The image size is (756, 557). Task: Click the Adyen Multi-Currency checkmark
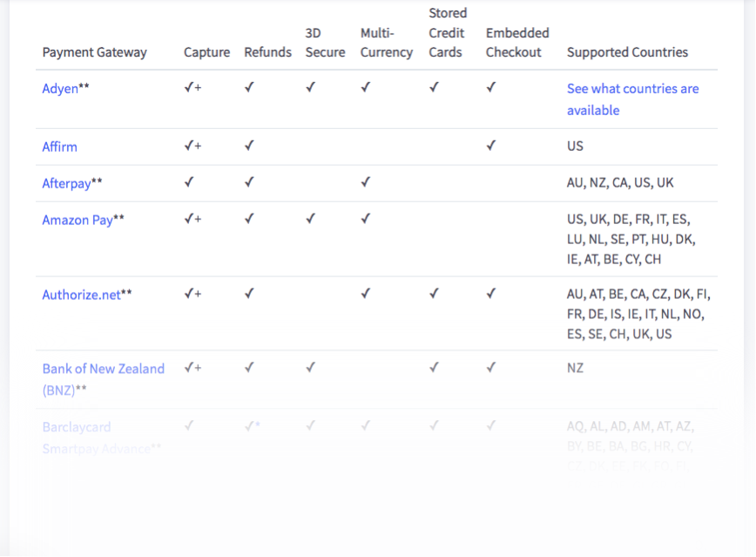366,87
